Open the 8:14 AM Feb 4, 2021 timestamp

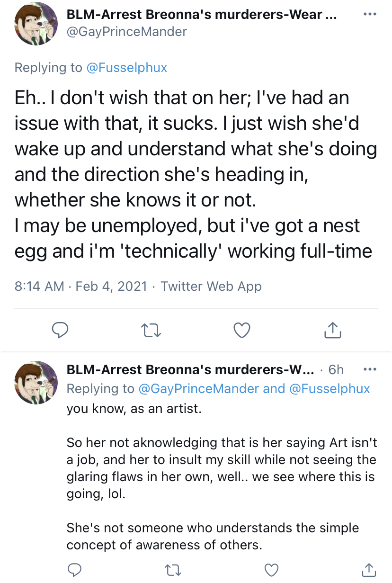click(81, 286)
